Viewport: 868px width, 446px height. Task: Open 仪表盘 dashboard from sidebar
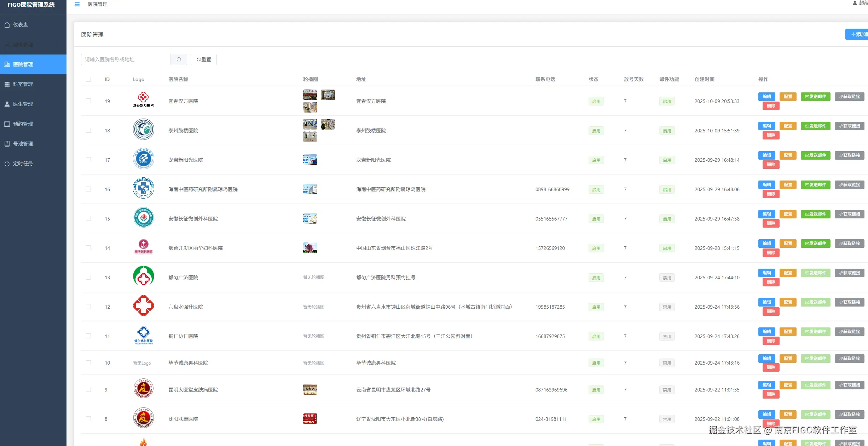21,25
